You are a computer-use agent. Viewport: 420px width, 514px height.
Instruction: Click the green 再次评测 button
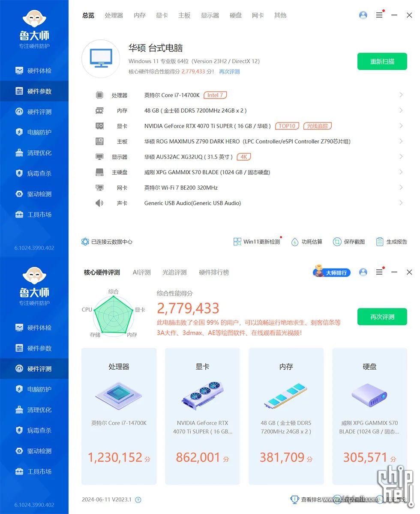[x=382, y=317]
